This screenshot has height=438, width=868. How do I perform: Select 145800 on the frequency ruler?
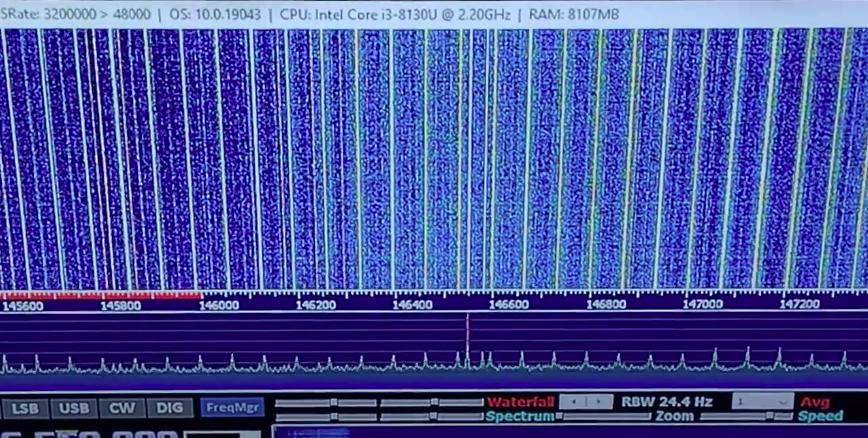click(x=121, y=304)
